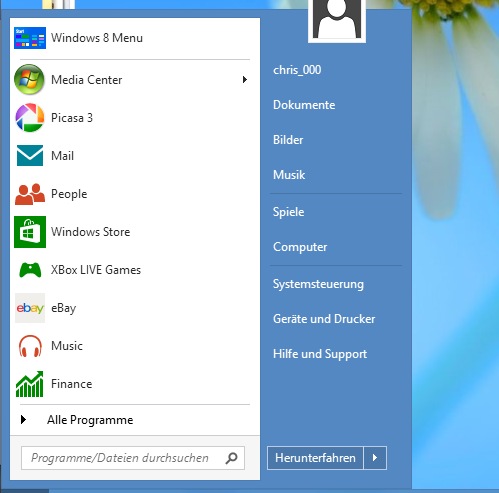Click the Herunterfahren button

click(315, 458)
